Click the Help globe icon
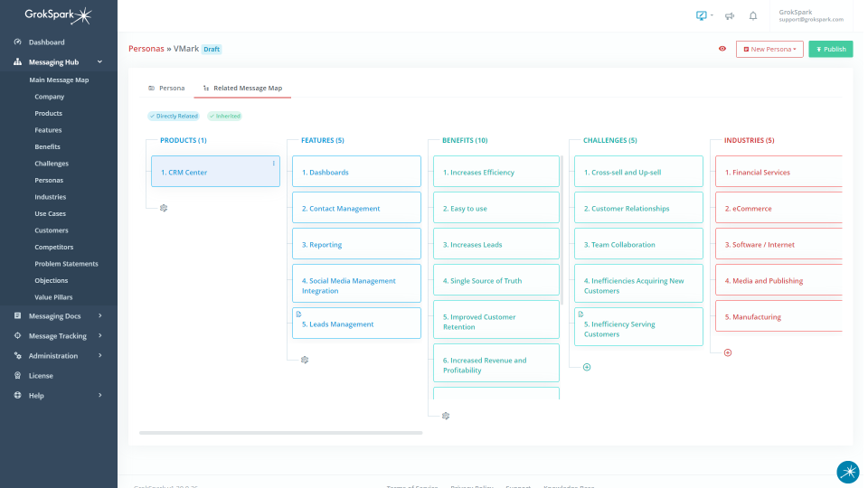The image size is (868, 488). click(18, 396)
